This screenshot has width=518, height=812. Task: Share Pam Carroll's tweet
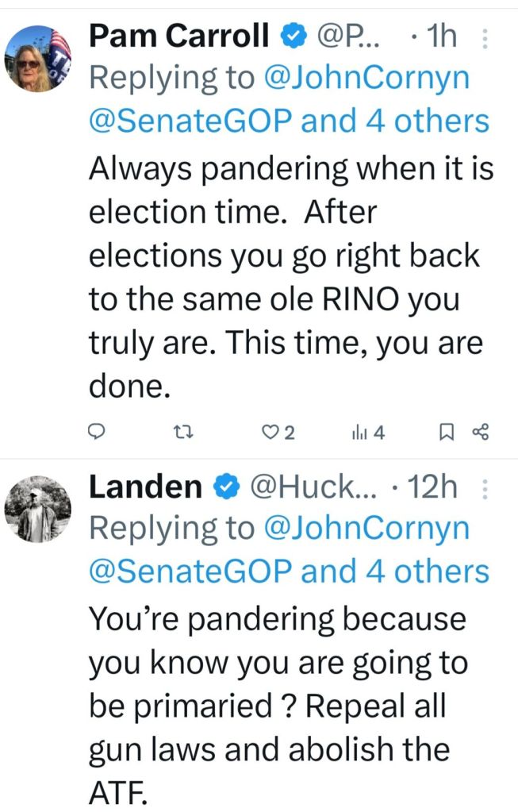pos(481,433)
